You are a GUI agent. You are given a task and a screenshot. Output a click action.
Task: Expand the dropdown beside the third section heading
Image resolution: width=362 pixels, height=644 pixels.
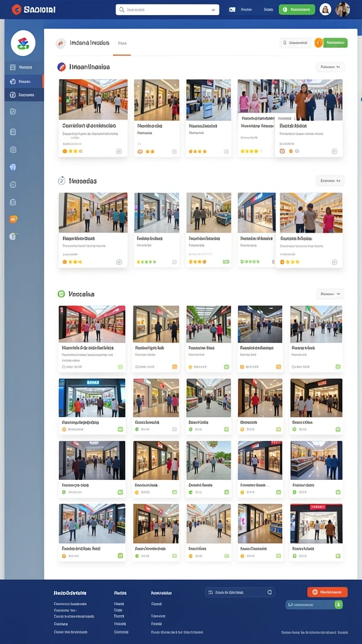click(x=330, y=294)
